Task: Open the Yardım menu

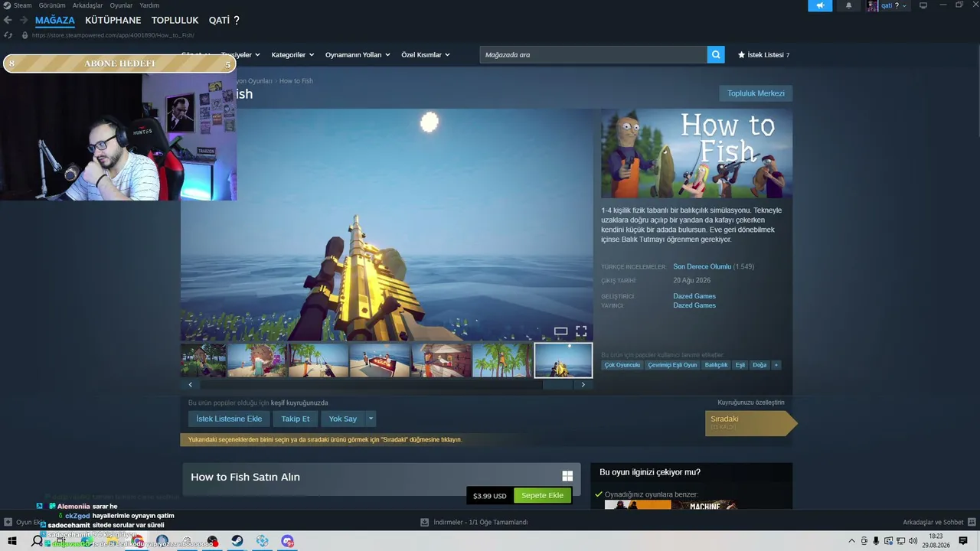Action: [x=149, y=5]
